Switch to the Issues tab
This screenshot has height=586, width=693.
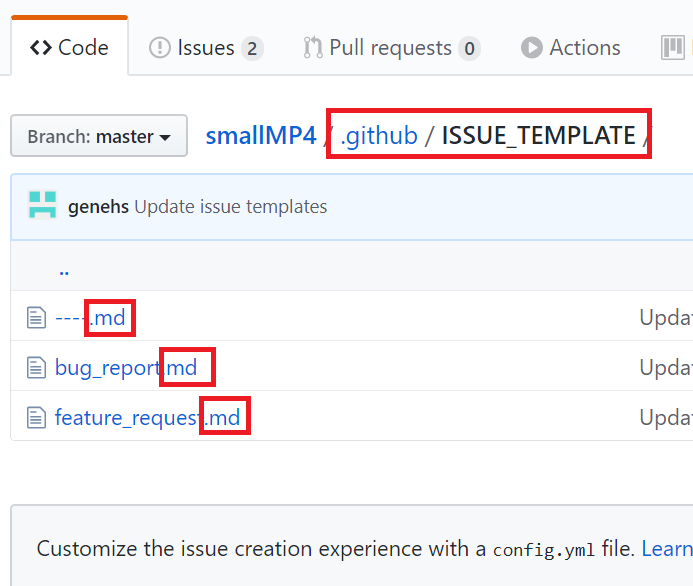206,48
